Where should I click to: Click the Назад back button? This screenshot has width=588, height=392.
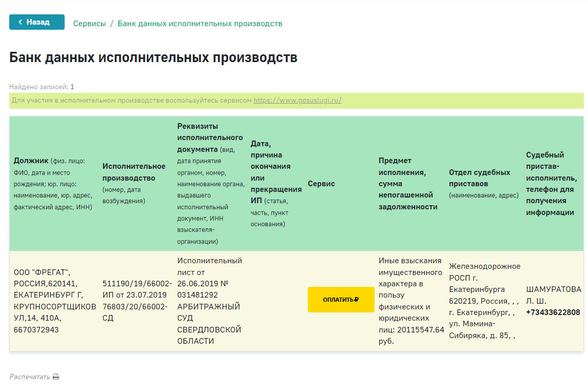click(37, 22)
